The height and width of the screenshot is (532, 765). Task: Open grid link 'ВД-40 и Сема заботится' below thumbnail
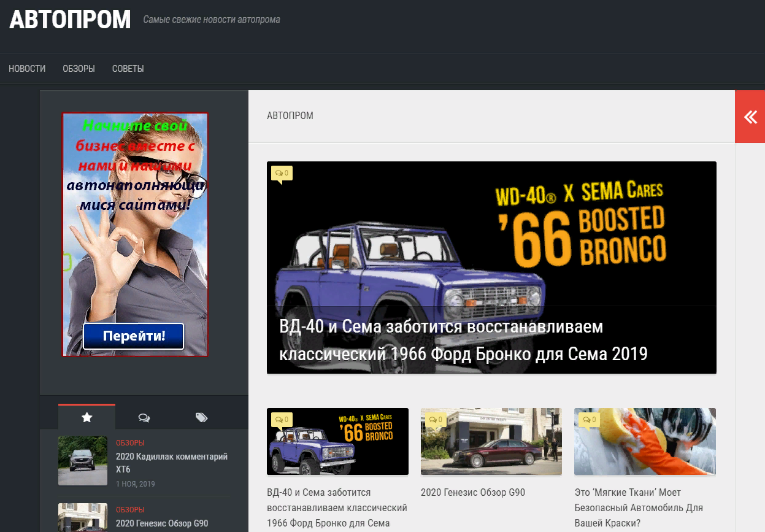(x=337, y=508)
